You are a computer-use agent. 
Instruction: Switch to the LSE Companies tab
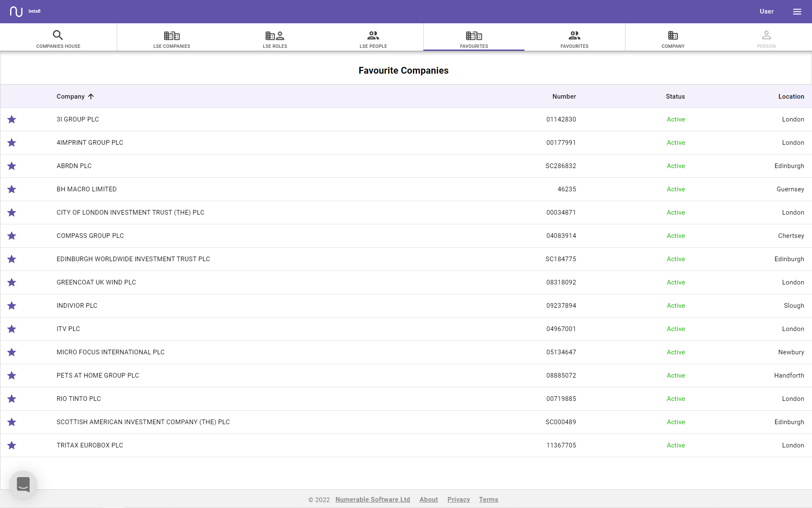[172, 37]
